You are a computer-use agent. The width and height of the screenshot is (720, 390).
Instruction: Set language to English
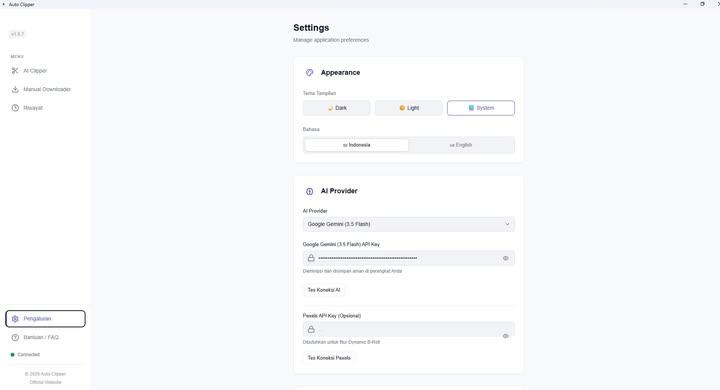pyautogui.click(x=461, y=145)
